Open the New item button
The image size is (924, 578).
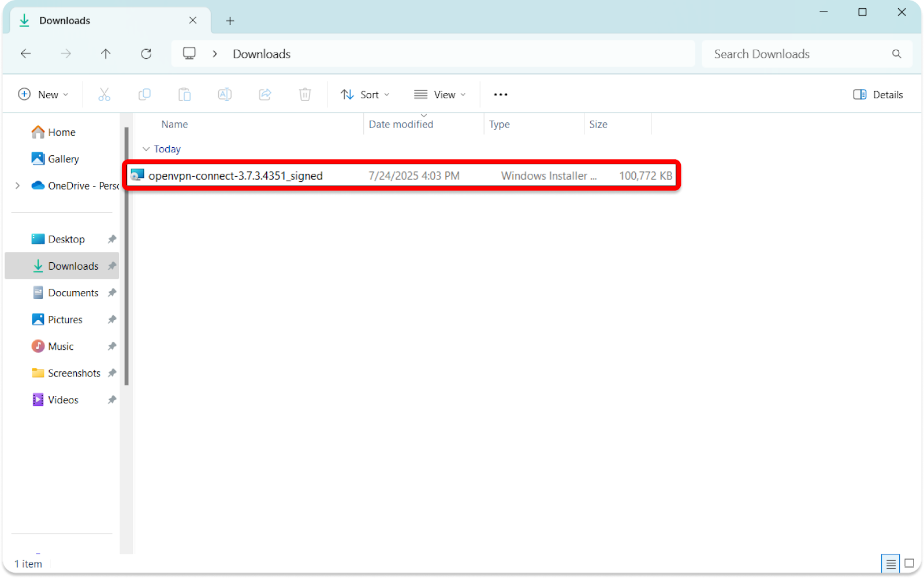(x=43, y=95)
